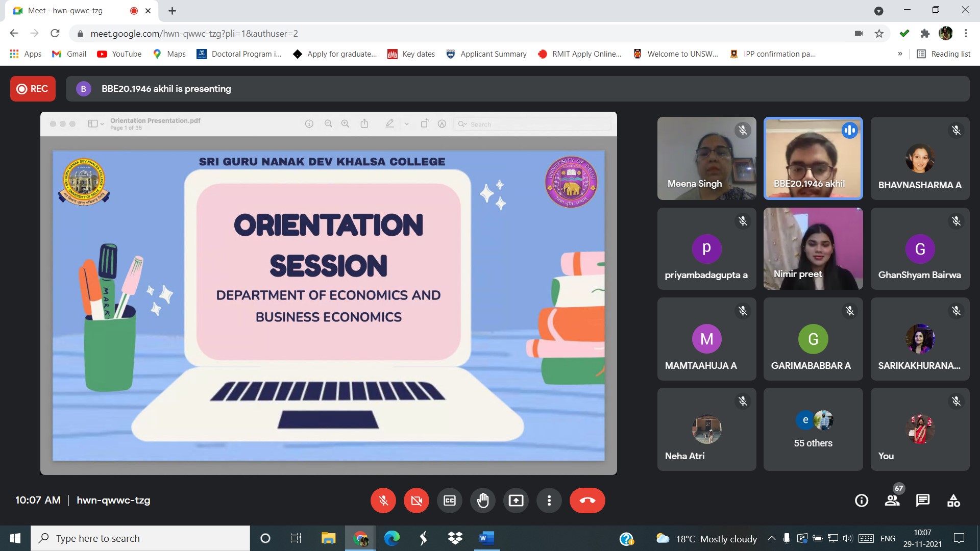Viewport: 980px width, 551px height.
Task: Open meeting details info icon
Action: pos(861,500)
